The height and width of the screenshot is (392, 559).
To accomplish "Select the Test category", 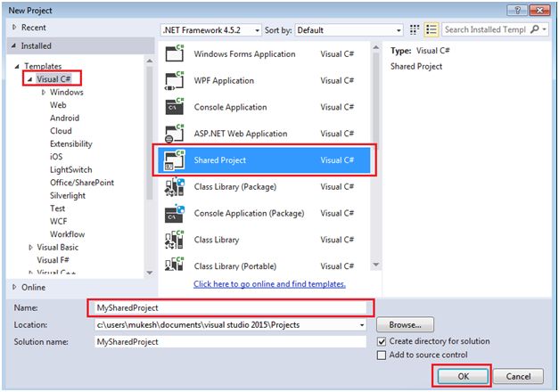I will coord(57,208).
